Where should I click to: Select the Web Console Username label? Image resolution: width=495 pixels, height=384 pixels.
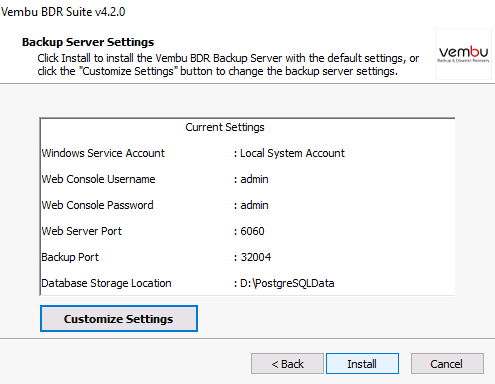pyautogui.click(x=98, y=179)
